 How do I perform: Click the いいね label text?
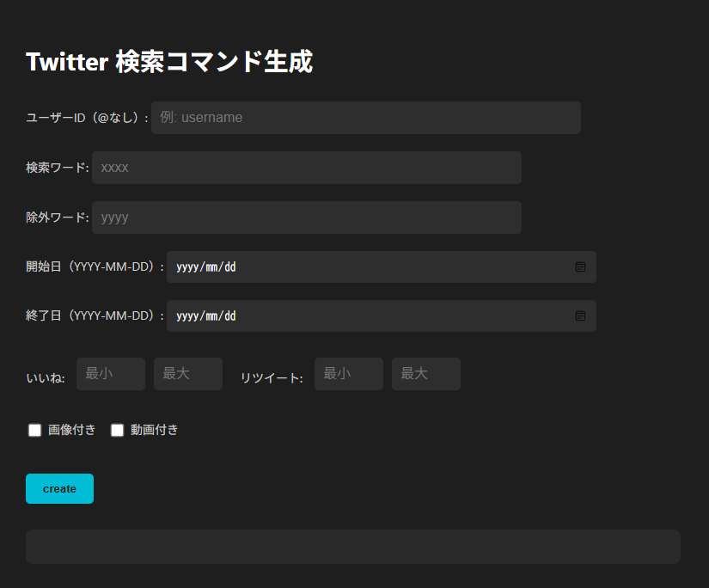click(45, 378)
